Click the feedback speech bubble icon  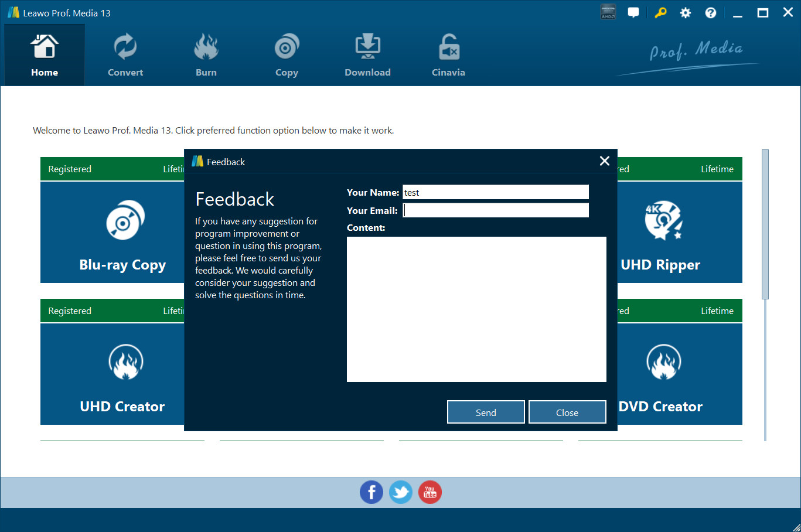pos(633,13)
